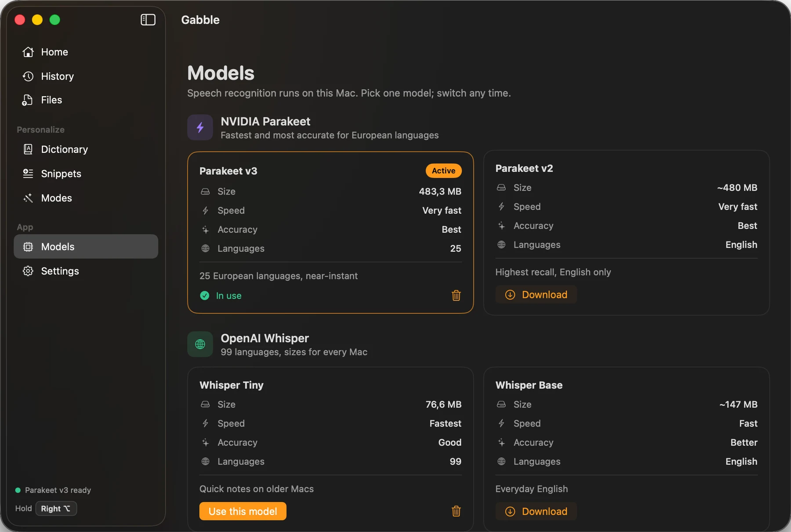
Task: Click the 76,6 MB size value
Action: click(443, 405)
